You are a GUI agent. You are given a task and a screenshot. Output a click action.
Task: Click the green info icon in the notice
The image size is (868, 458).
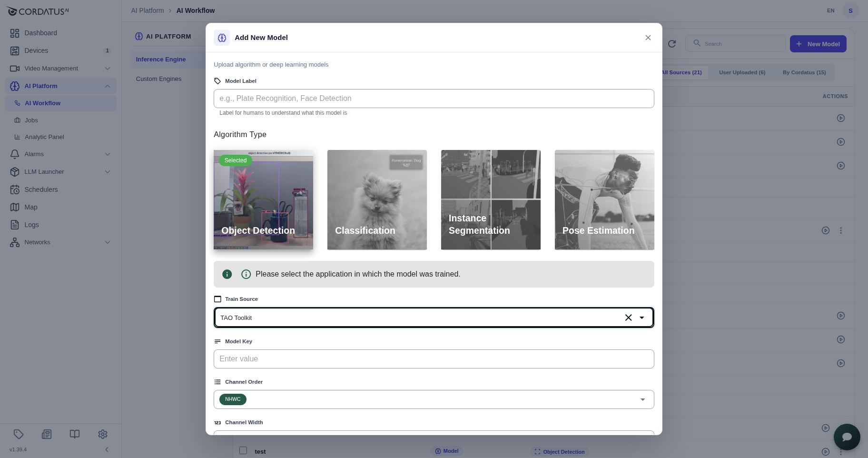pyautogui.click(x=227, y=274)
